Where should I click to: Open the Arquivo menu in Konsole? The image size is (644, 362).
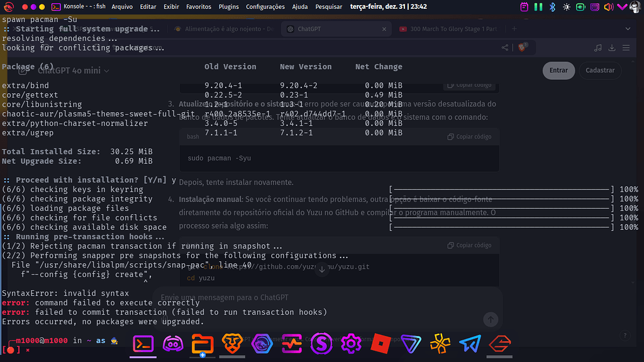point(122,6)
